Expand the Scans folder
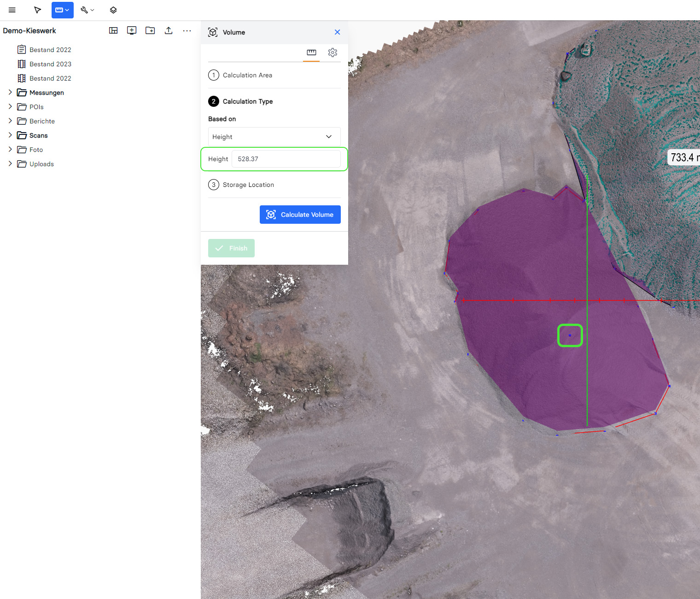700x599 pixels. click(10, 135)
